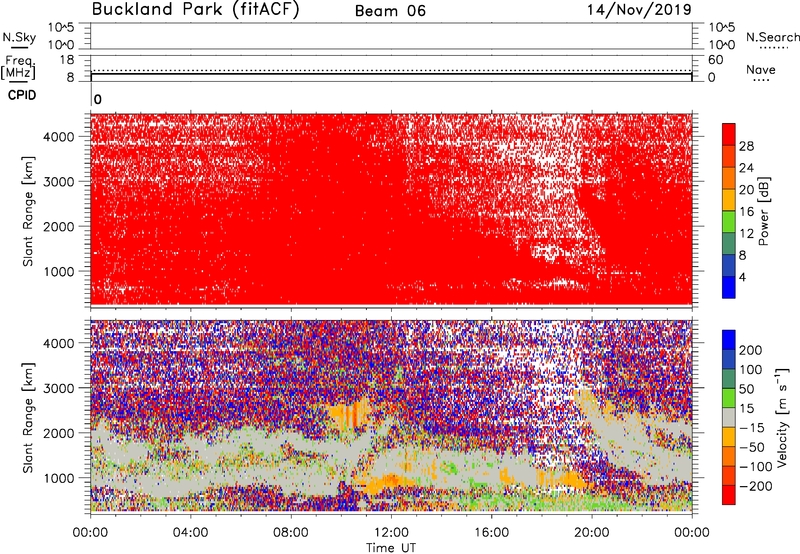This screenshot has width=800, height=554.
Task: Click the 'Slant Range [km]' label of the power panel
Action: coord(28,211)
